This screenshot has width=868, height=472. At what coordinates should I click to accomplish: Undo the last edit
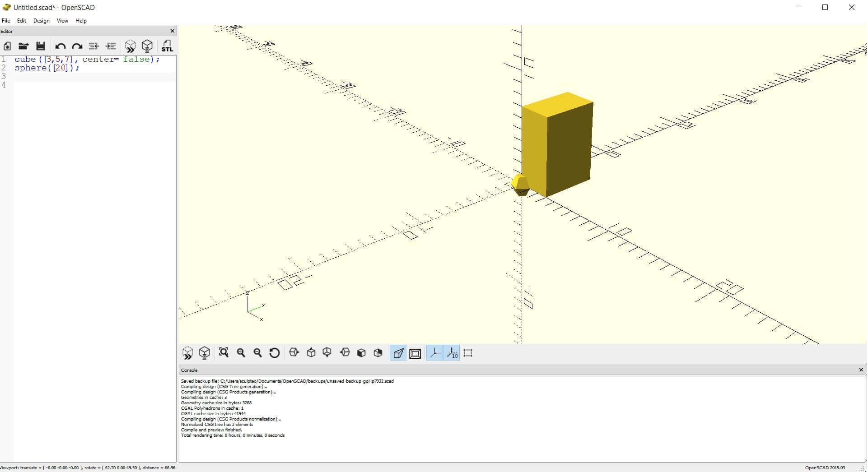pos(60,46)
